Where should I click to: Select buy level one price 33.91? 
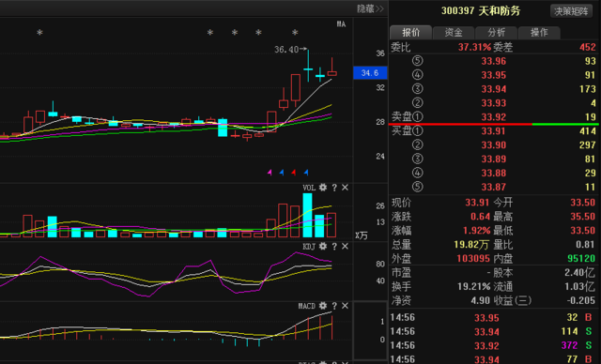pos(494,131)
